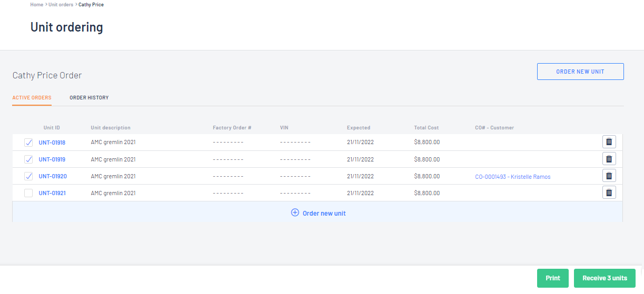Open the UNT-01918 unit link
Screen dimensions: 644x294
tap(52, 143)
